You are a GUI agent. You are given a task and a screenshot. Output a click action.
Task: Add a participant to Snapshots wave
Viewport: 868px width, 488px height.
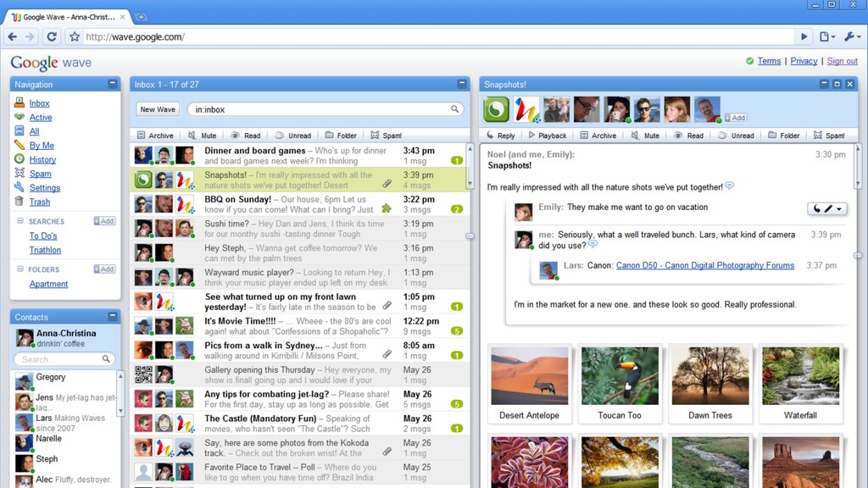click(x=736, y=117)
